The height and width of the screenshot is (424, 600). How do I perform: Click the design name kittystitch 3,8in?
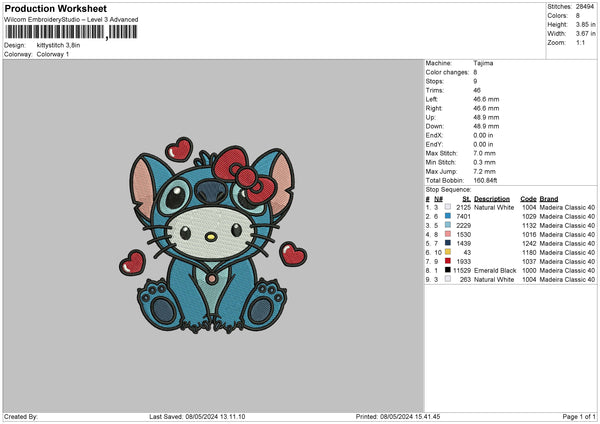pyautogui.click(x=59, y=45)
